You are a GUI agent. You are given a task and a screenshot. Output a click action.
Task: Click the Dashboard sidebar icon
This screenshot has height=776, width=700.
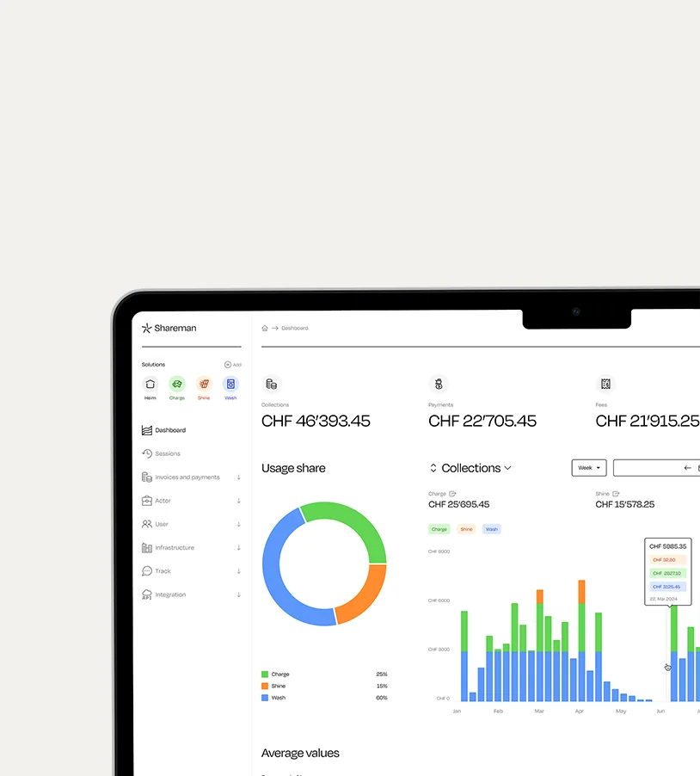[146, 429]
